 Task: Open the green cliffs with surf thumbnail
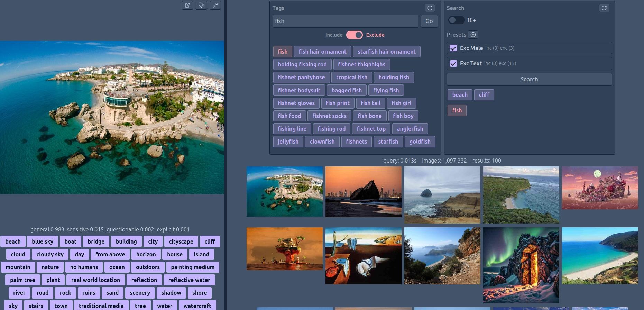[521, 195]
